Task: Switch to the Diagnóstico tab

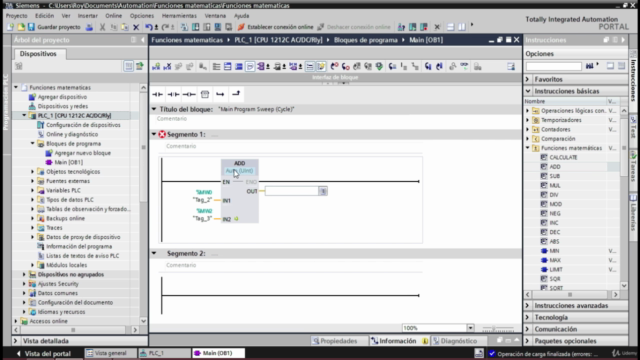Action: 455,341
